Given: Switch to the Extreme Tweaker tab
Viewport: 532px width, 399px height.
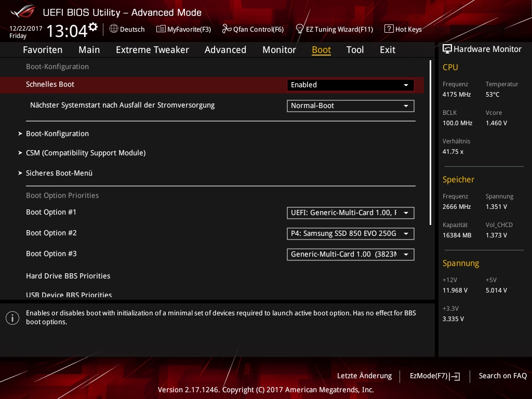Looking at the screenshot, I should (x=152, y=50).
